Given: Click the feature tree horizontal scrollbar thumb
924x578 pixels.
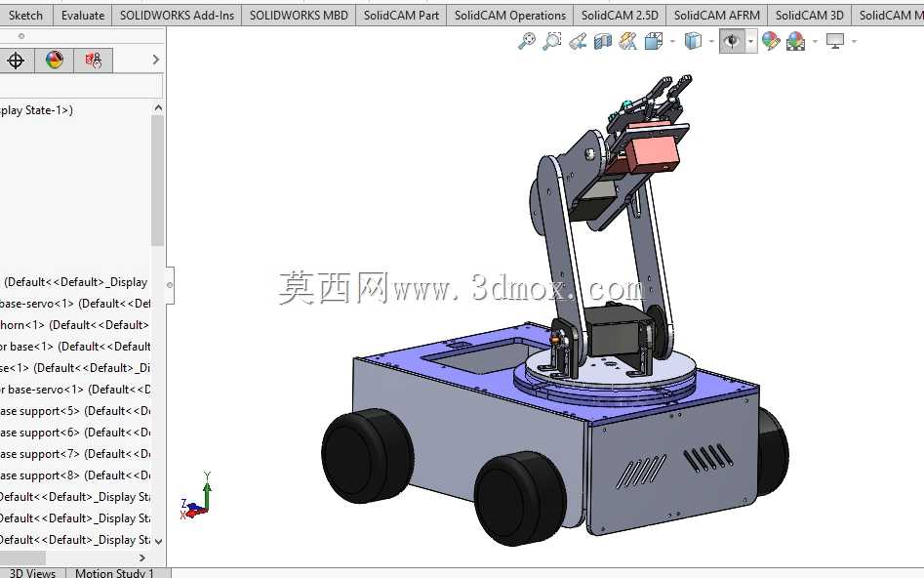Looking at the screenshot, I should (22, 557).
